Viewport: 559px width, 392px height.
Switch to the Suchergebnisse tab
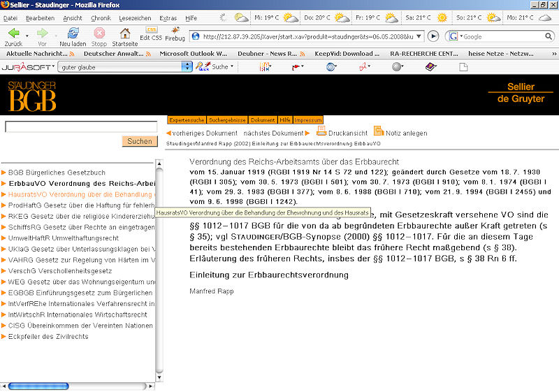click(228, 120)
